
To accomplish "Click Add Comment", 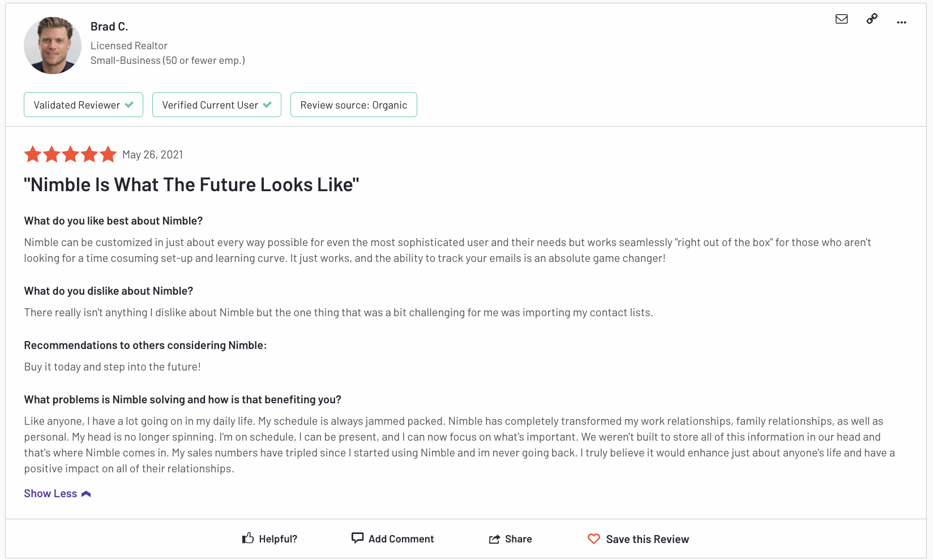I will 401,539.
